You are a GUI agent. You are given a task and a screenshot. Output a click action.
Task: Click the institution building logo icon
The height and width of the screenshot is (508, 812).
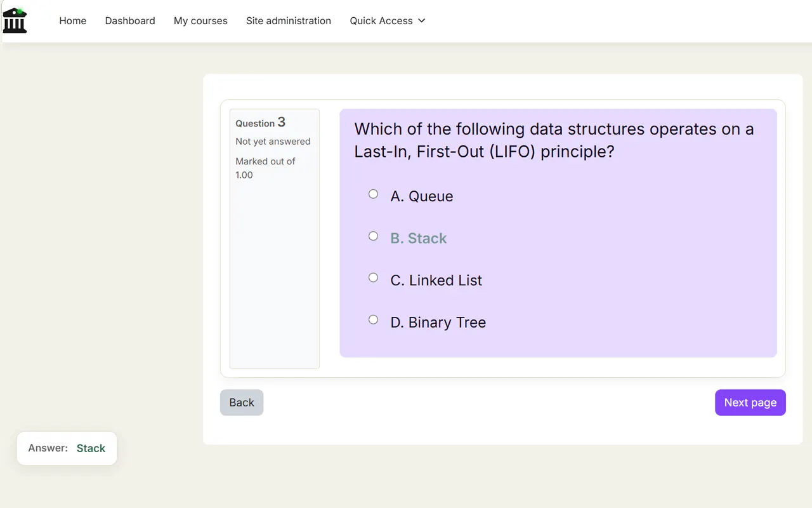coord(15,20)
